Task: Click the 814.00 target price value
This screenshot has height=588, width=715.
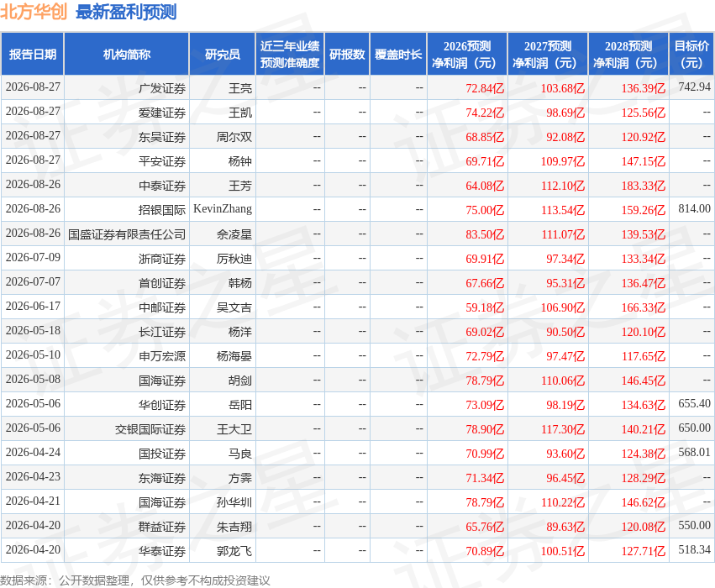Action: [694, 209]
